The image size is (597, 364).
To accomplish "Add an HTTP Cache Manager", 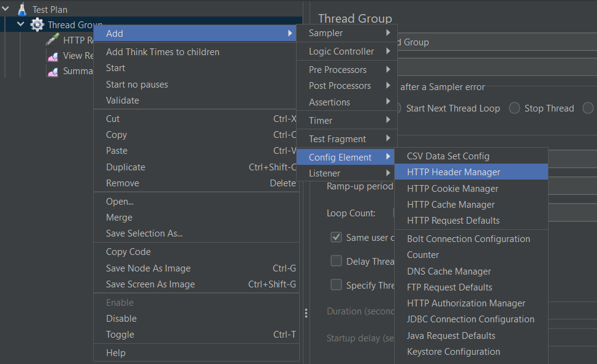I will [x=471, y=205].
